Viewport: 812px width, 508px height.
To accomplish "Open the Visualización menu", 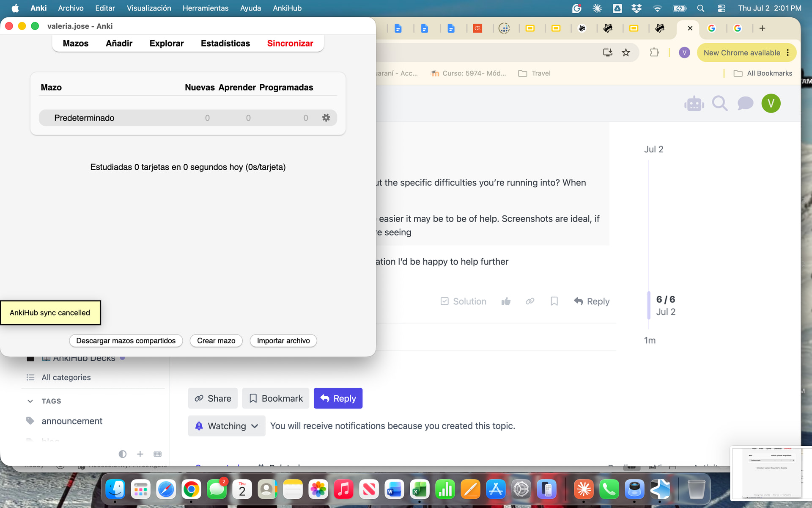I will point(149,8).
